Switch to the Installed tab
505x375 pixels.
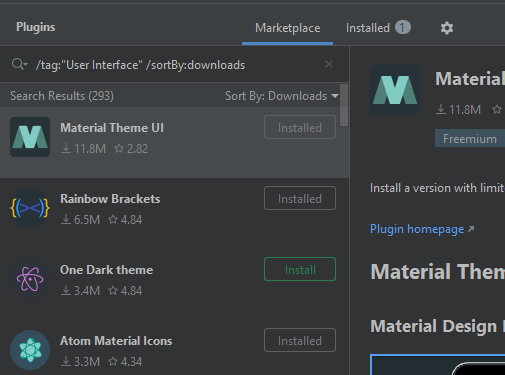click(x=378, y=28)
